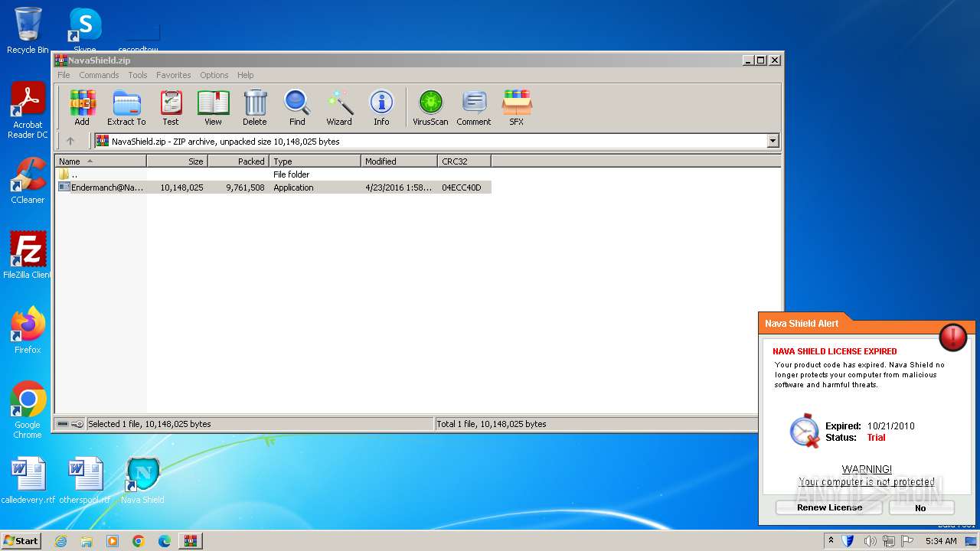980x551 pixels.
Task: Sort files by Name column
Action: pyautogui.click(x=100, y=161)
